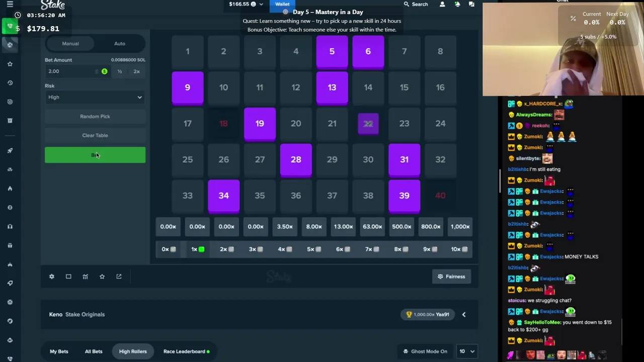Expand the Risk High dropdown
The height and width of the screenshot is (362, 644).
pos(95,98)
